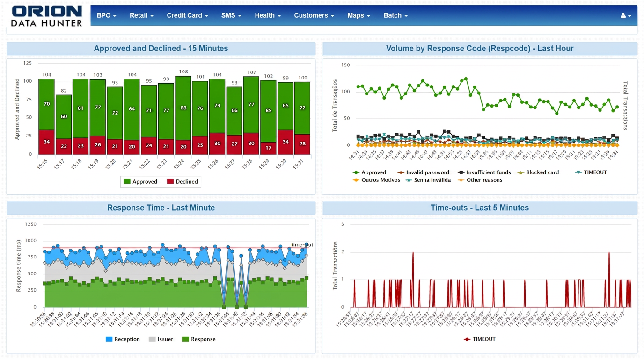Click the Orion Data Hunter logo

pyautogui.click(x=46, y=16)
